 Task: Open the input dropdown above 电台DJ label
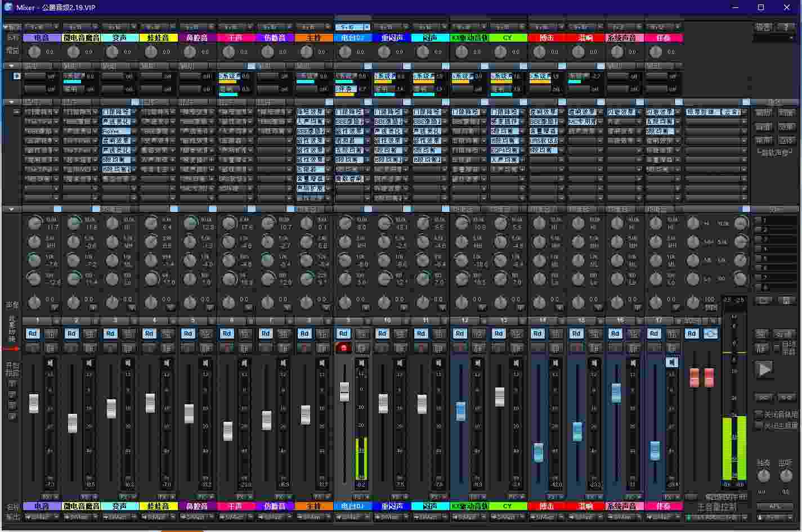[x=352, y=27]
